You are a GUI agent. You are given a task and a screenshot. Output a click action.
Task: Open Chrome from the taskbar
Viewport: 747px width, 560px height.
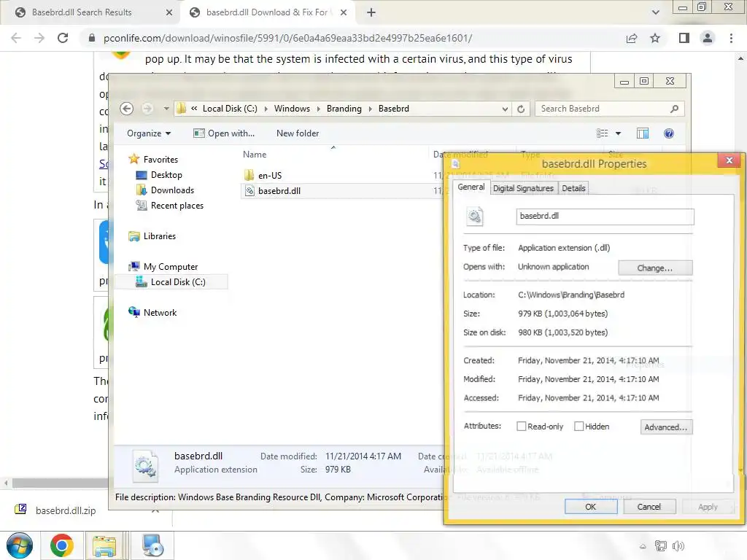tap(62, 545)
